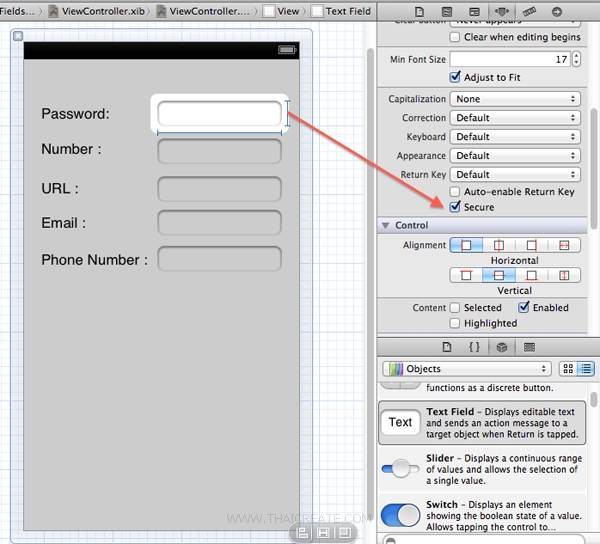The height and width of the screenshot is (544, 600).
Task: Set horizontal alignment to left
Action: pyautogui.click(x=466, y=245)
